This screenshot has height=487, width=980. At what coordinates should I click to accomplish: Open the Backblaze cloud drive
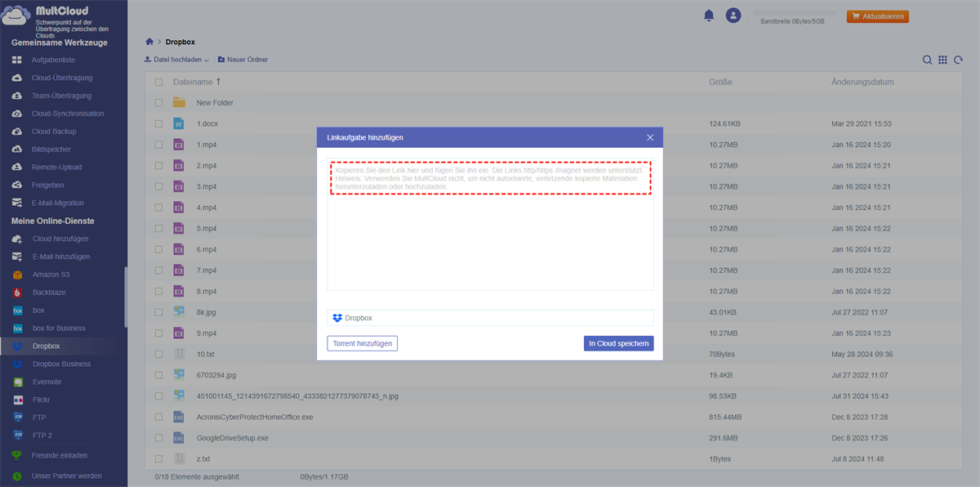pos(49,293)
